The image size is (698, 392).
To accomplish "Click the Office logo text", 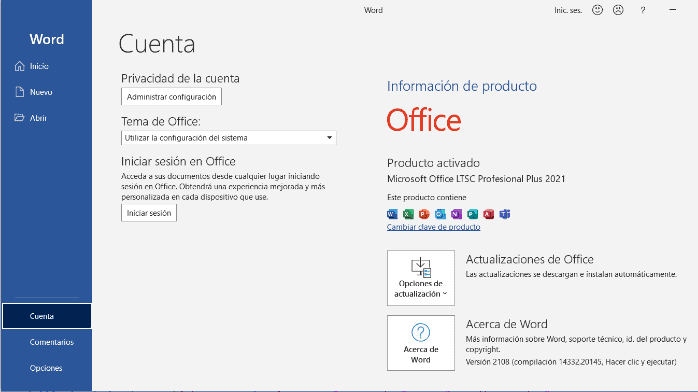I will tap(424, 120).
